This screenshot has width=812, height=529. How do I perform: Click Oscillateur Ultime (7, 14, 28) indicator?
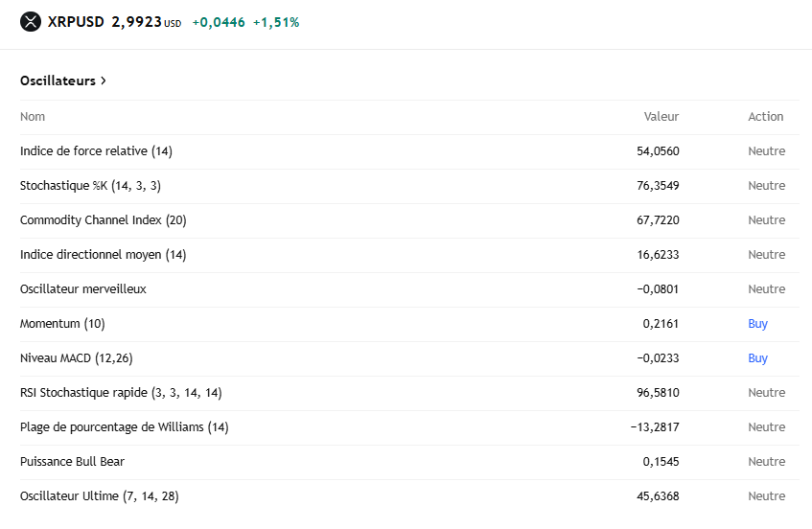coord(99,496)
